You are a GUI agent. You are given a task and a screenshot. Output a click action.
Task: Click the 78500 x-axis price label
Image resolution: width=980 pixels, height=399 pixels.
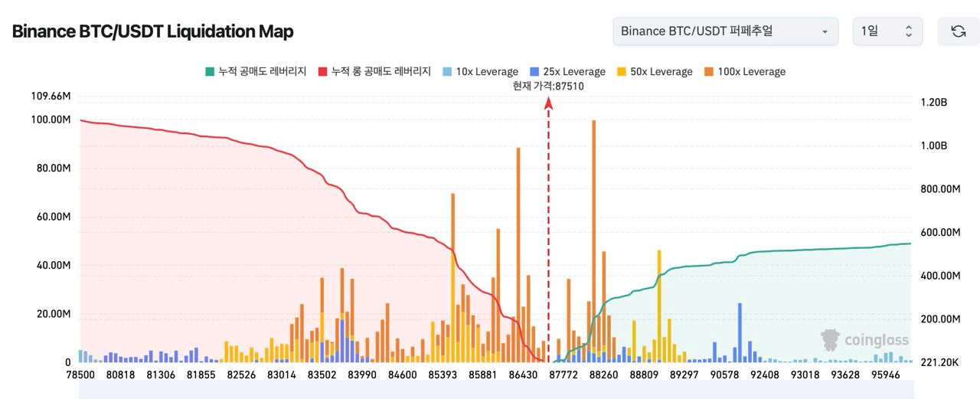click(x=80, y=374)
